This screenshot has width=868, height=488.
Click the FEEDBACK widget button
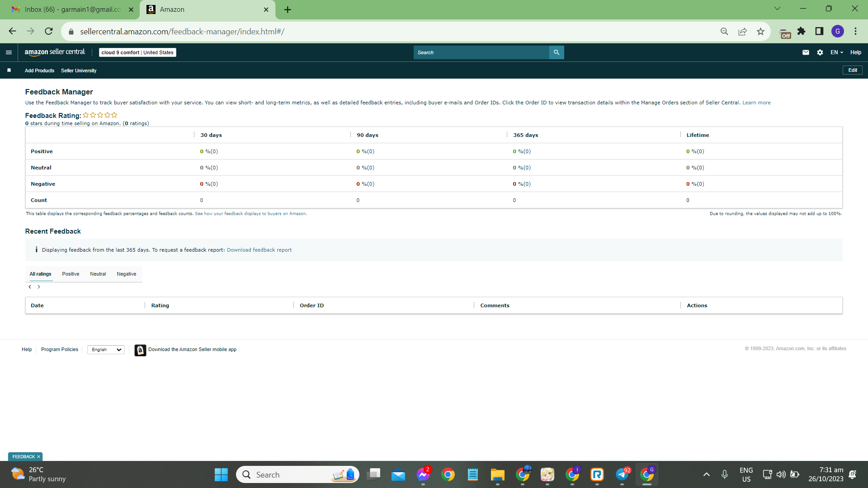pos(24,457)
